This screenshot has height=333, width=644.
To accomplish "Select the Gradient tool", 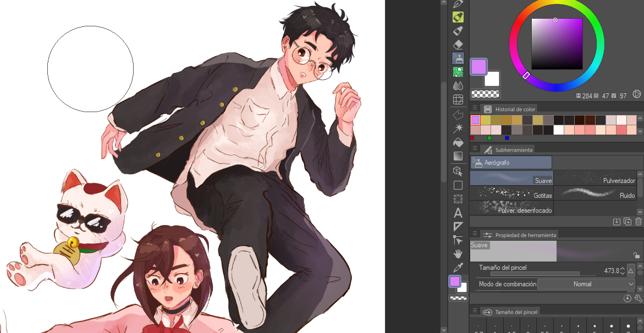I will coord(458,156).
